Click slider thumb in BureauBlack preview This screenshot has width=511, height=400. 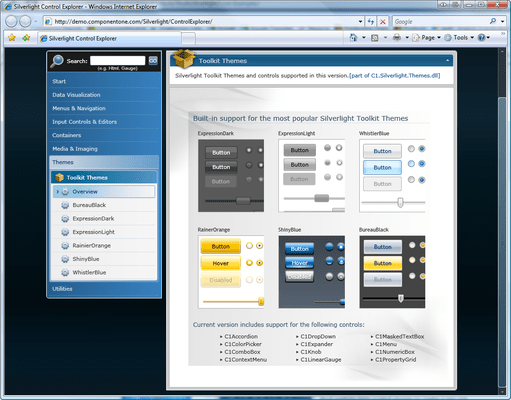[401, 298]
